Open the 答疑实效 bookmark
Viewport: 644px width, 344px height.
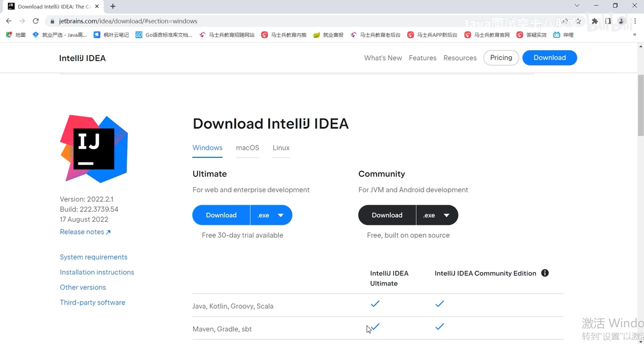tap(531, 35)
